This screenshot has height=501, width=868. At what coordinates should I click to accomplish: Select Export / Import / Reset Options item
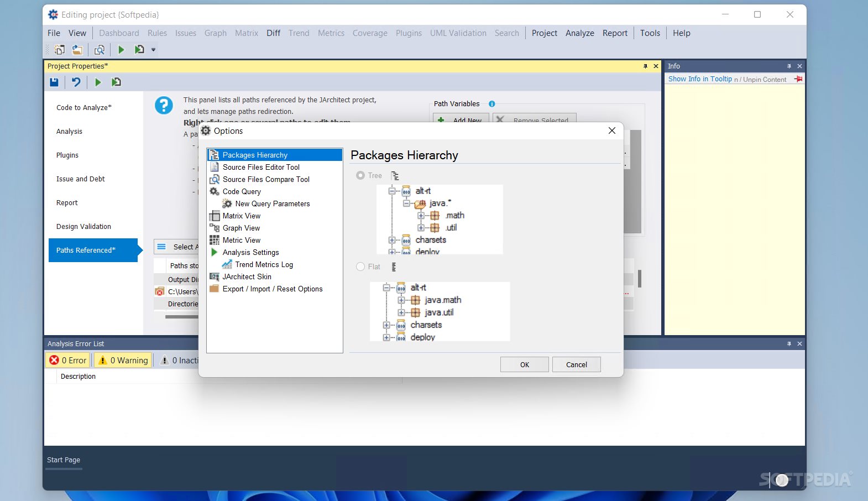[x=273, y=289]
